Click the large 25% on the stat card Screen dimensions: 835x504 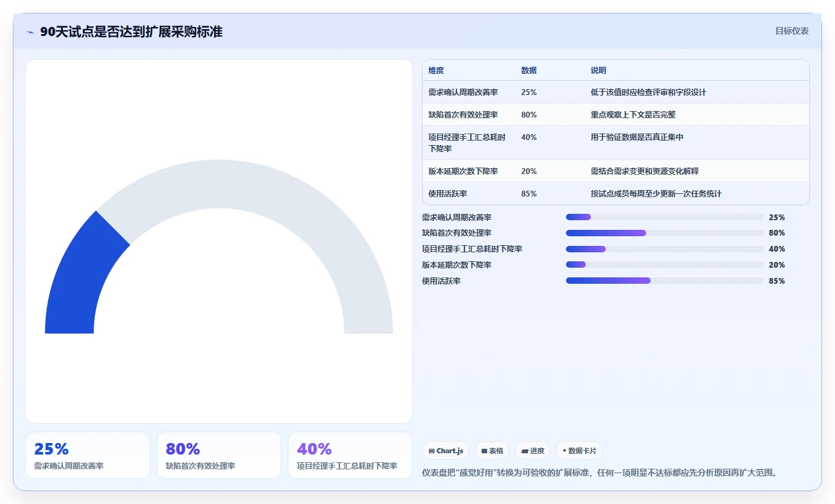pyautogui.click(x=51, y=449)
